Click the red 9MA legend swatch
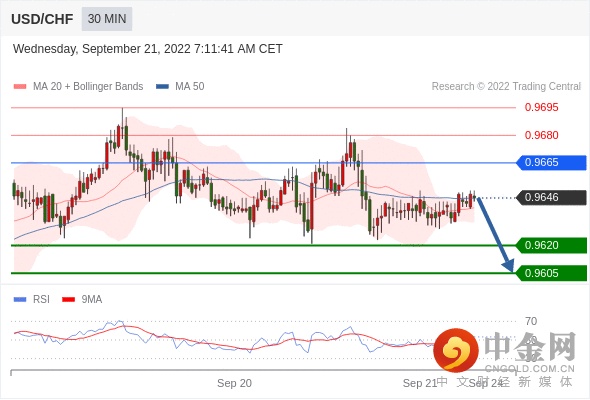Screen dimensions: 590x400 click(68, 300)
